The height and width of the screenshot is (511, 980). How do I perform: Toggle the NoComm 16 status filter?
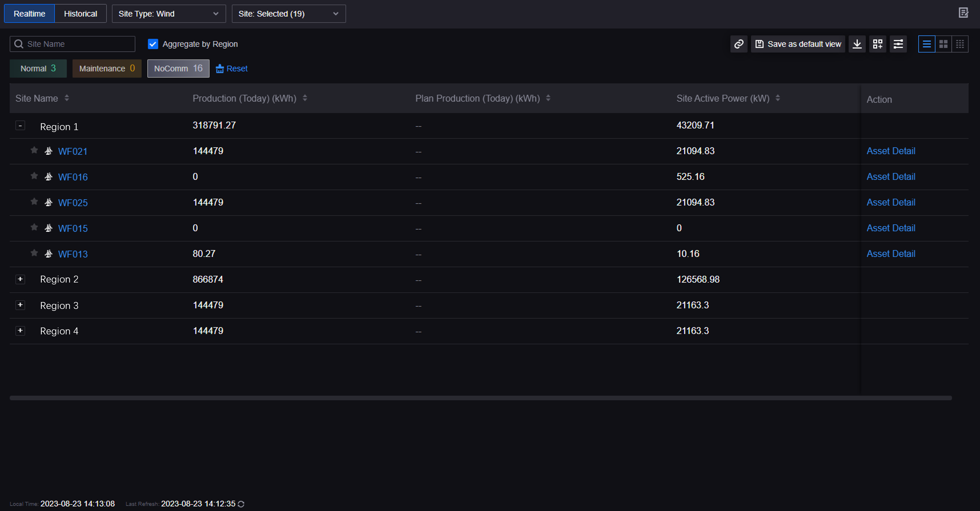coord(178,69)
